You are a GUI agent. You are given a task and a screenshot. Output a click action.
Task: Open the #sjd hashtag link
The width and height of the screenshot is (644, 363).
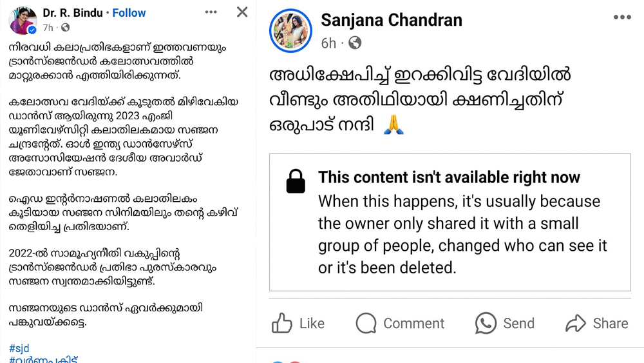(x=19, y=348)
